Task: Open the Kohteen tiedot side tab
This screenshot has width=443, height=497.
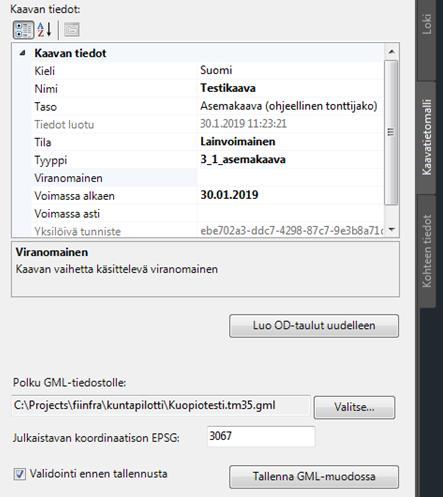Action: (426, 251)
